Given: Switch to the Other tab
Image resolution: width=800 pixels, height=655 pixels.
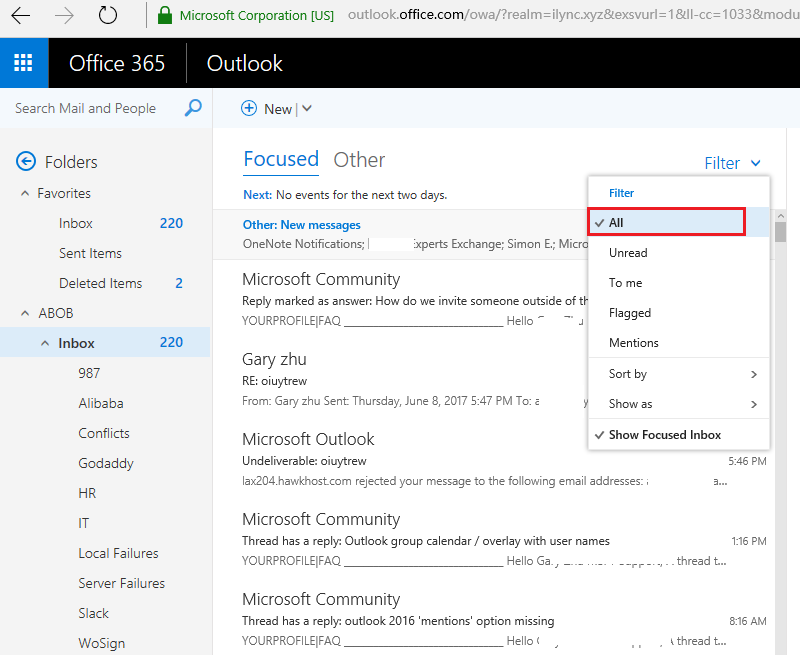Looking at the screenshot, I should click(x=359, y=159).
